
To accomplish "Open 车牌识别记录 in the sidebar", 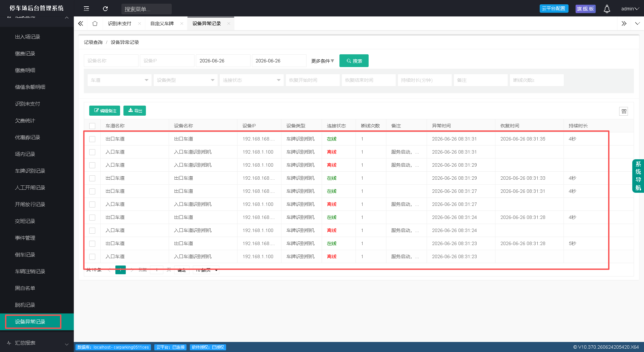I will pyautogui.click(x=30, y=171).
